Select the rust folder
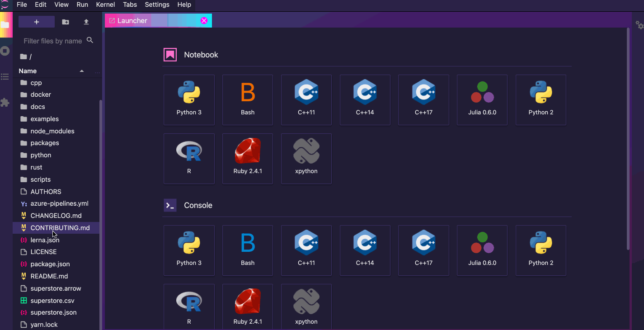644x330 pixels. click(56, 167)
